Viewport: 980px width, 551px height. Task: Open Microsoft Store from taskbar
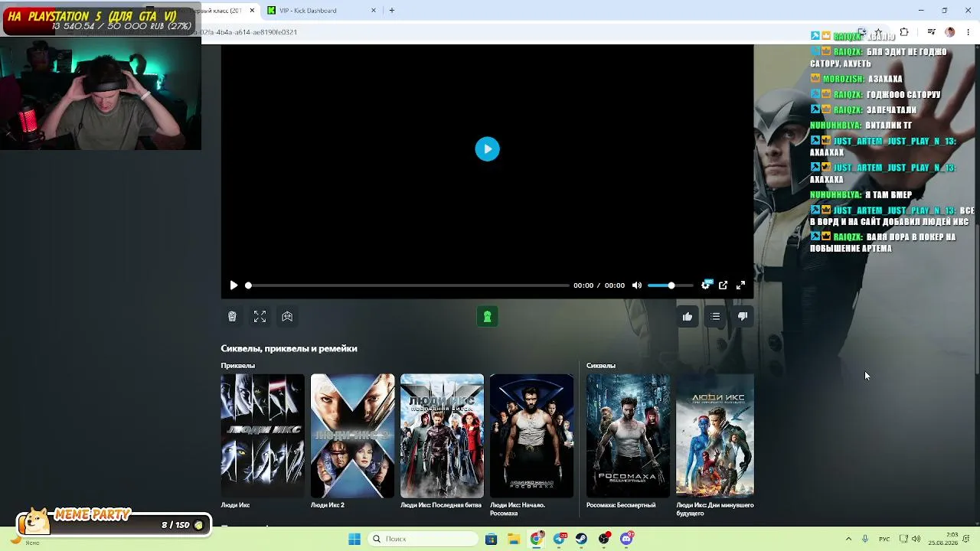491,539
